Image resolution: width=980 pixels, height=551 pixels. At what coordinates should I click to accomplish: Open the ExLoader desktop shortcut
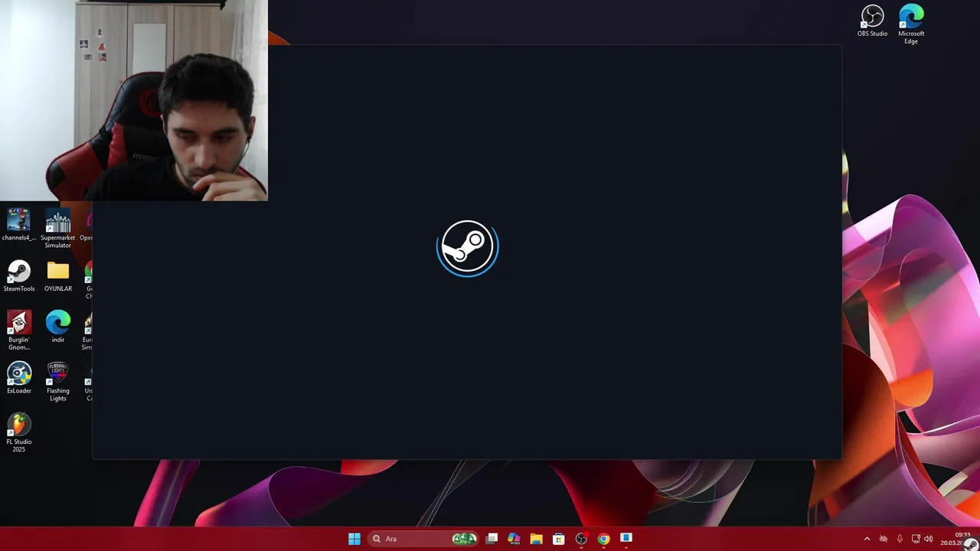[x=19, y=378]
